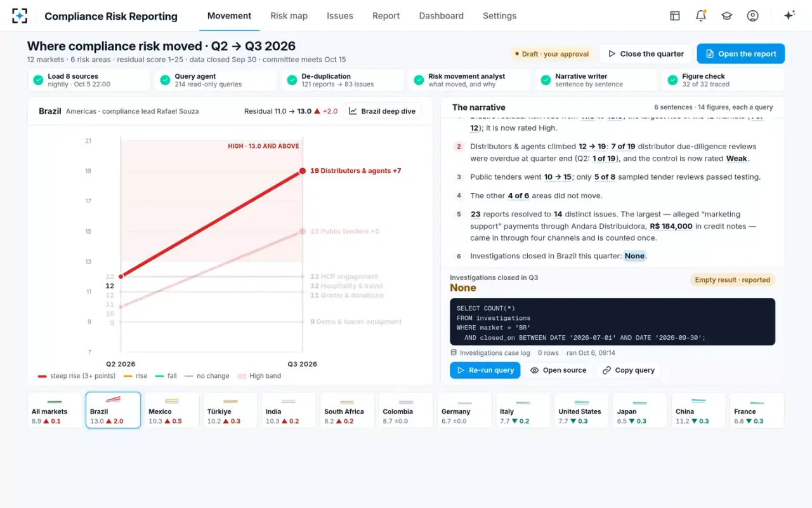The width and height of the screenshot is (812, 508).
Task: Open the user profile icon
Action: [x=753, y=16]
